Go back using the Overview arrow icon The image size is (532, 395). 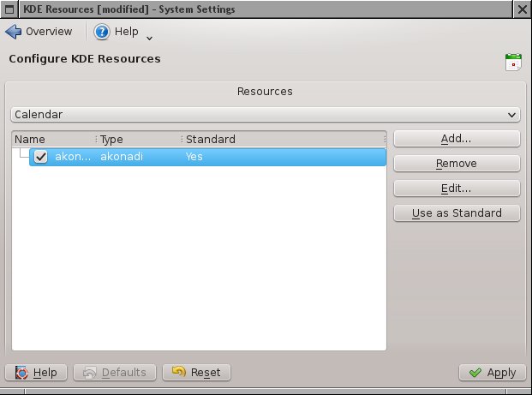click(13, 32)
